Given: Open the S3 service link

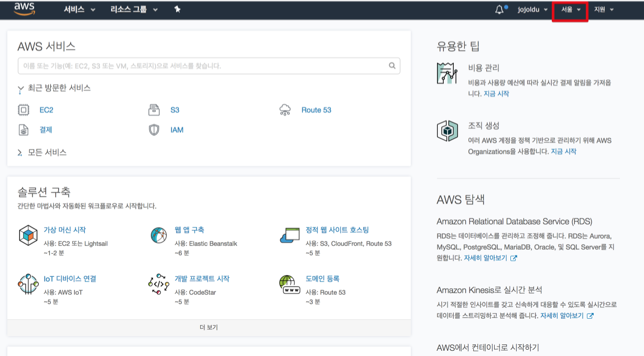Looking at the screenshot, I should 175,110.
